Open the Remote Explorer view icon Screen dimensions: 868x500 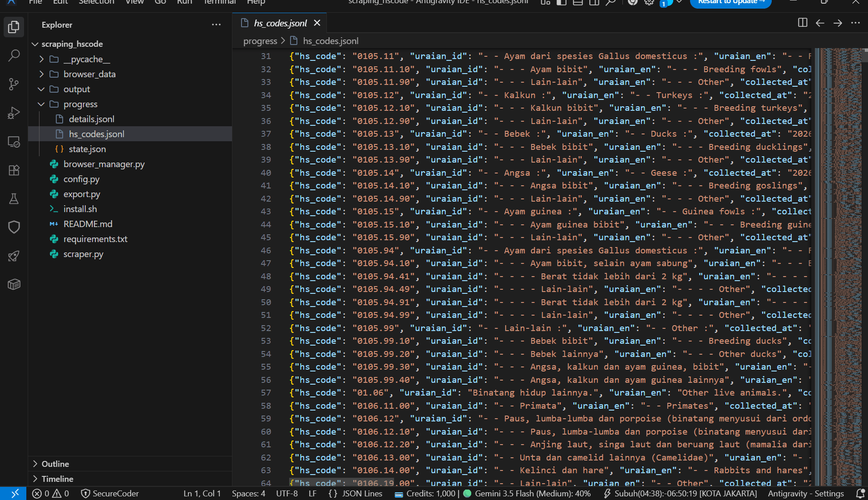pyautogui.click(x=14, y=142)
